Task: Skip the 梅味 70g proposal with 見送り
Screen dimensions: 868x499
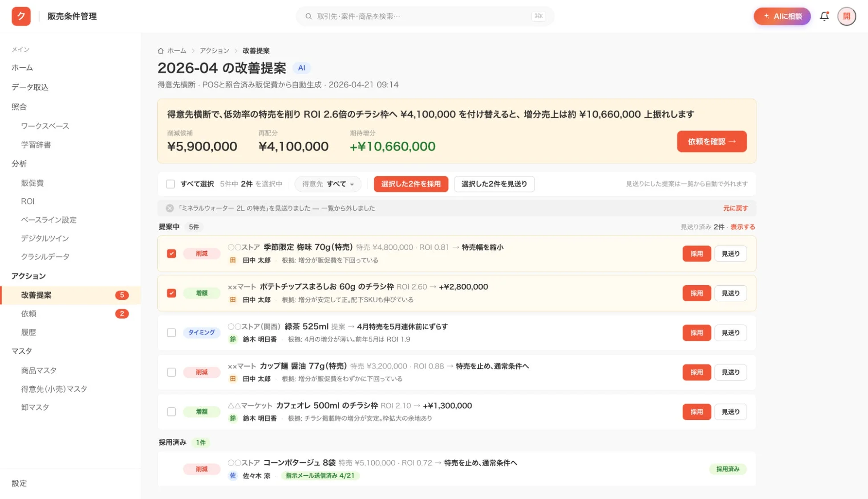Action: [730, 254]
